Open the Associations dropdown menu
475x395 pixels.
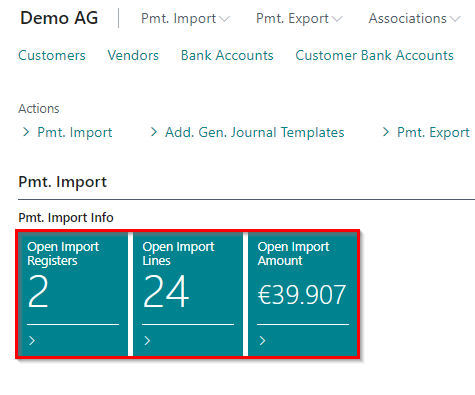coord(414,18)
